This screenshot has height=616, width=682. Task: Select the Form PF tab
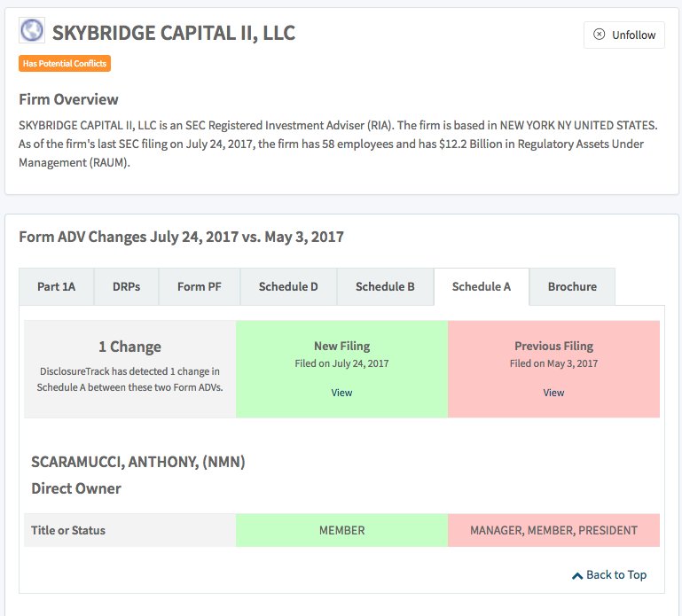click(200, 287)
